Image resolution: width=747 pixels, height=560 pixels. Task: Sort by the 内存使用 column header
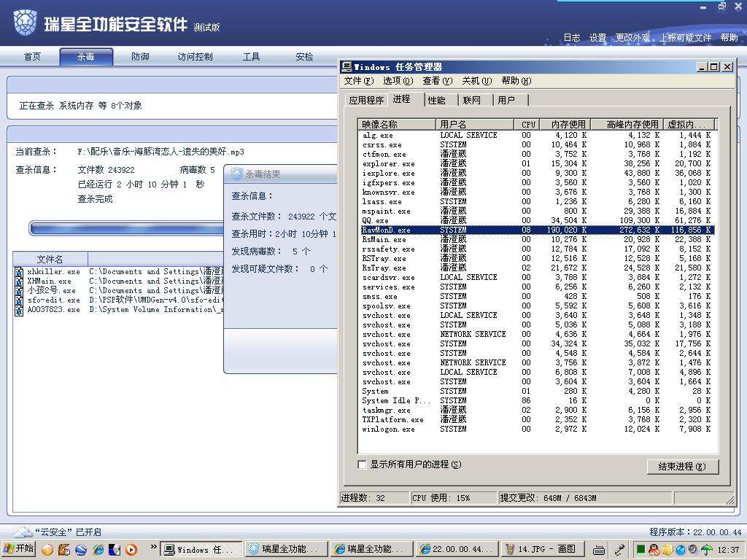point(566,124)
